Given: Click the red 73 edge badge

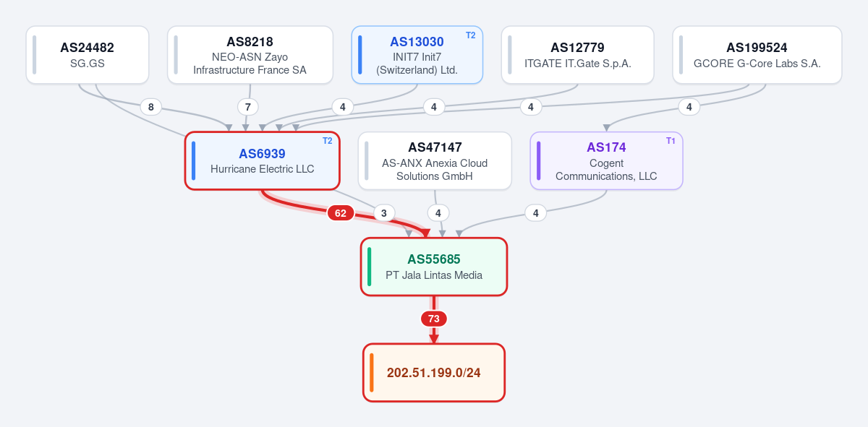Looking at the screenshot, I should pos(434,319).
